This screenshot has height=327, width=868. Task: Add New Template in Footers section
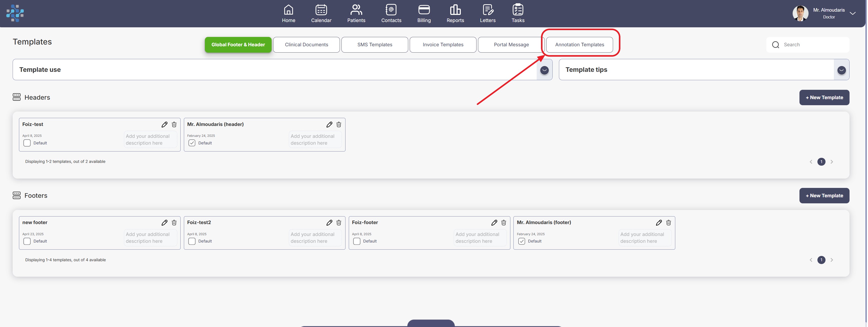[x=824, y=196]
